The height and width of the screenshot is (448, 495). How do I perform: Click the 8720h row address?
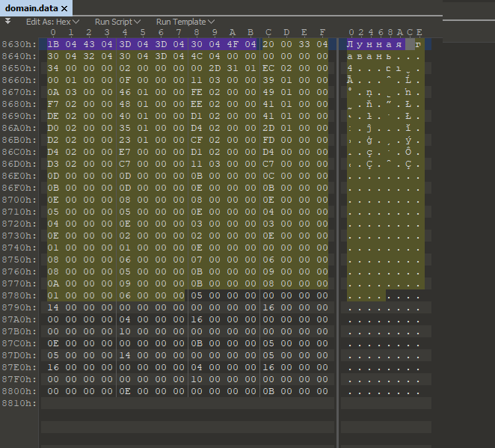click(19, 224)
